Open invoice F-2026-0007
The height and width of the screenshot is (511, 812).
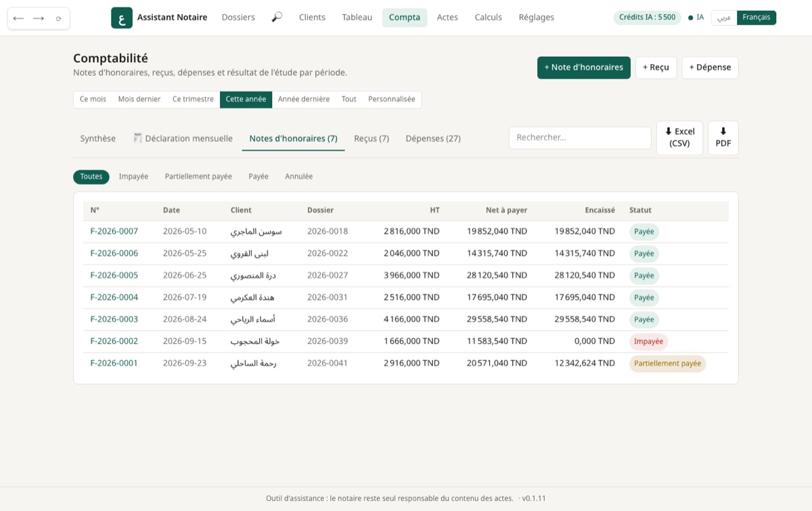point(114,231)
